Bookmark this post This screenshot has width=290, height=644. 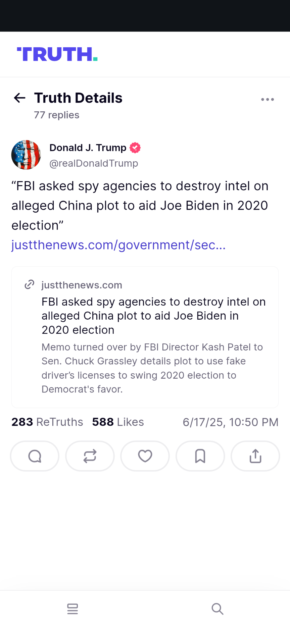coord(200,456)
